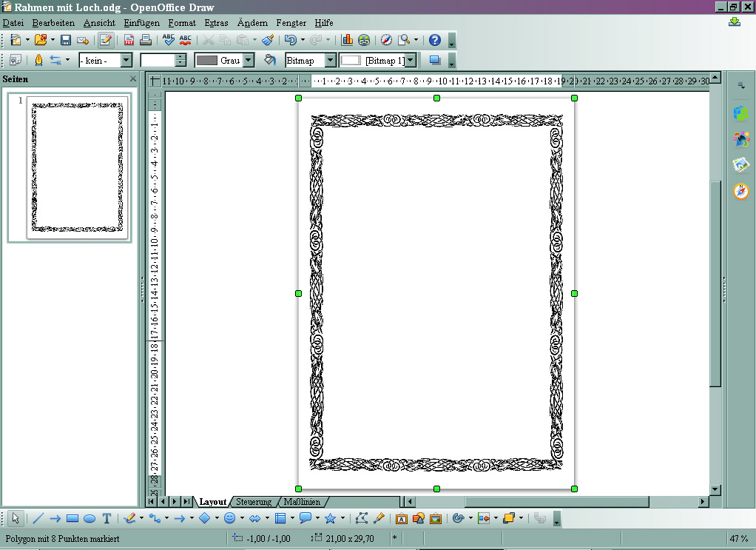This screenshot has height=550, width=756.
Task: Select the Line drawing tool
Action: [38, 518]
